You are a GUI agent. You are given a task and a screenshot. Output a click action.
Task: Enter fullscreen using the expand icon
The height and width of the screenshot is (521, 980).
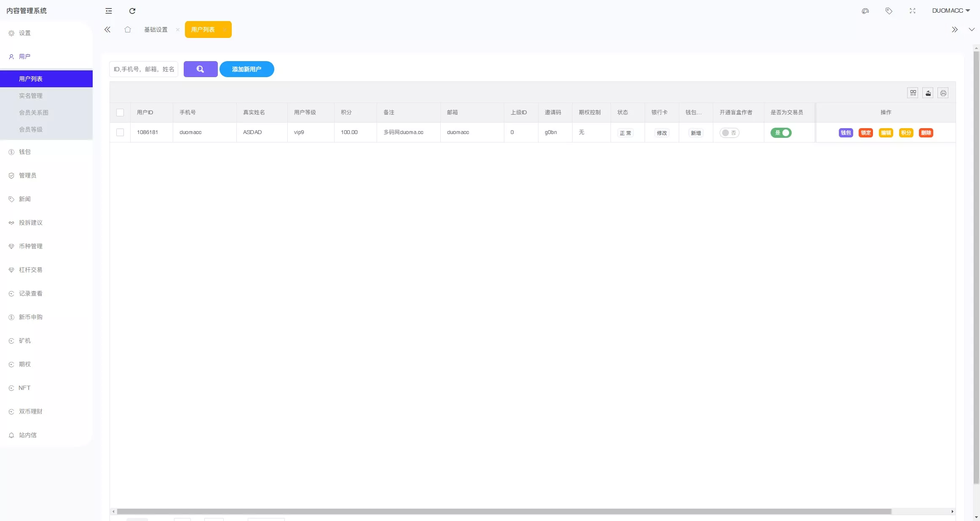912,11
